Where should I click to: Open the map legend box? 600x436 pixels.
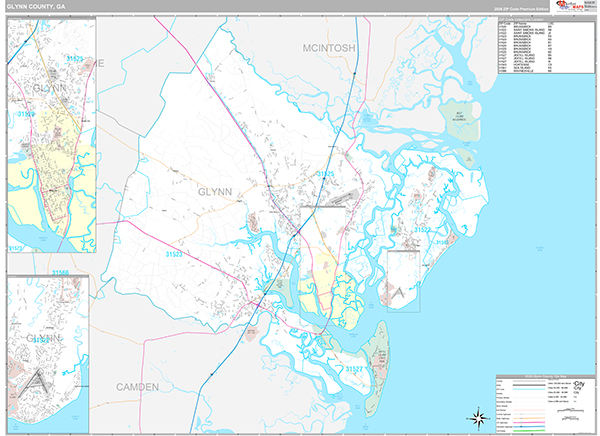point(546,403)
